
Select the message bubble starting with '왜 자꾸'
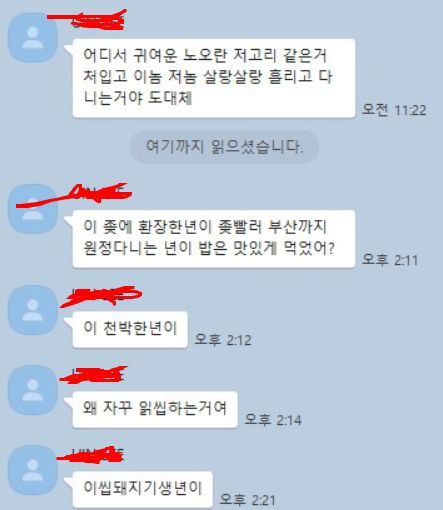point(155,409)
